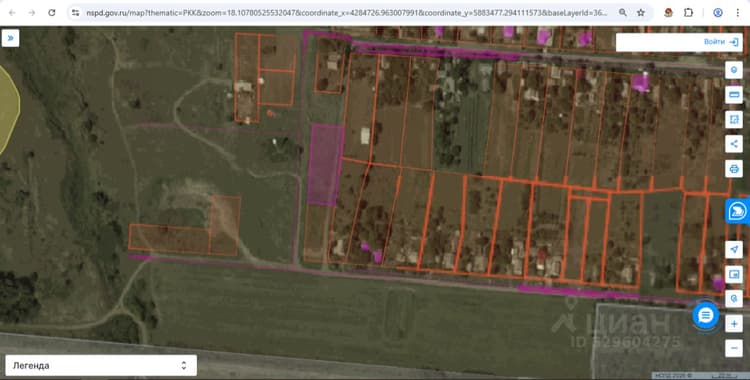Open the Chrome profile avatar
Viewport: 750px width, 380px height.
coord(717,13)
